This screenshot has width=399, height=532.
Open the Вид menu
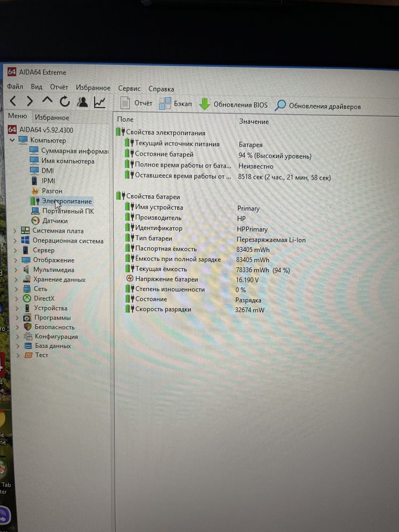coord(37,87)
